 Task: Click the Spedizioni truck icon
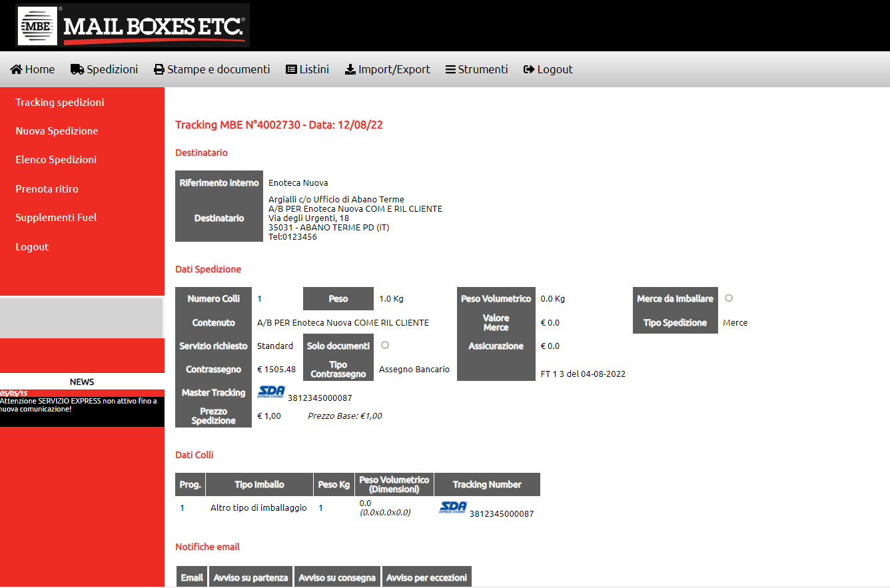[77, 70]
